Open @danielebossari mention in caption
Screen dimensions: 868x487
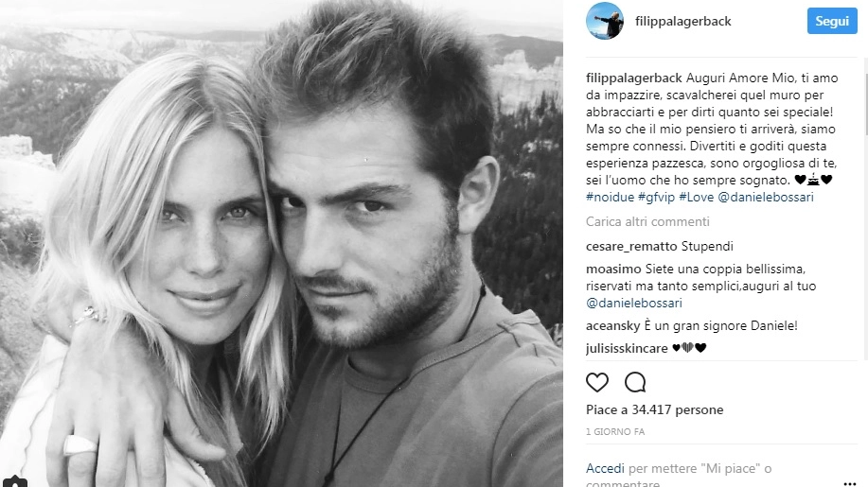(x=766, y=197)
